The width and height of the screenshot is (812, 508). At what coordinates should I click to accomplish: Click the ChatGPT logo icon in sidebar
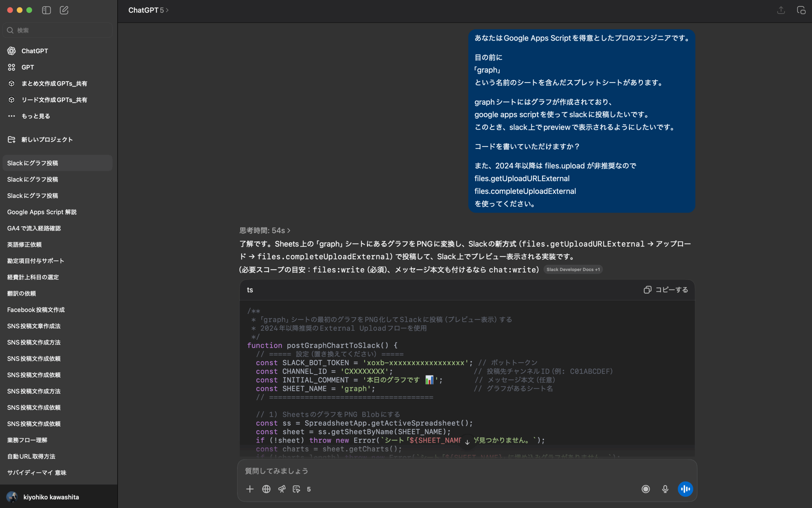pyautogui.click(x=11, y=51)
